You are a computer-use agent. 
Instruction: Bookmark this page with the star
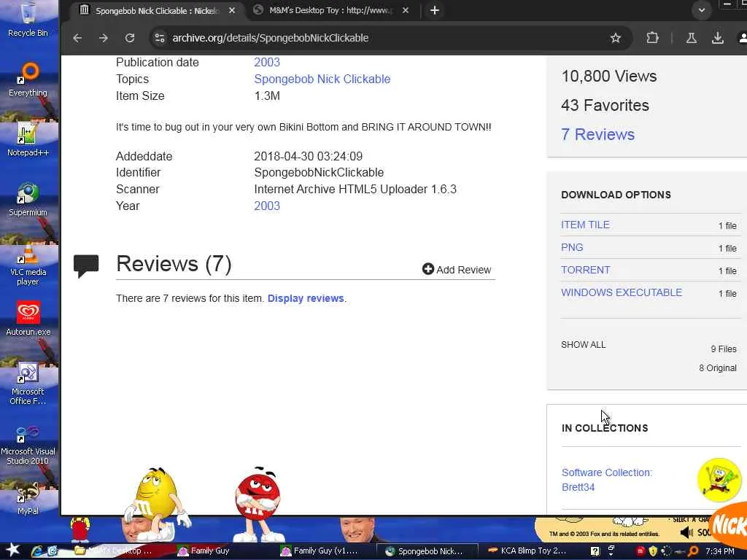(x=616, y=38)
